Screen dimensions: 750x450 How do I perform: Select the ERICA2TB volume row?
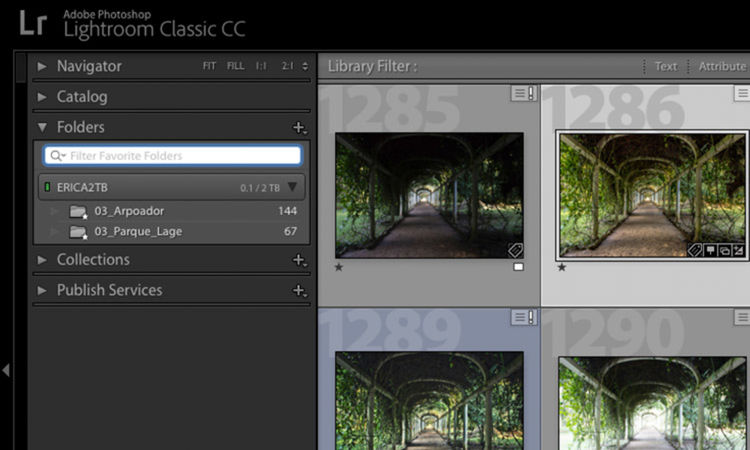click(x=172, y=187)
